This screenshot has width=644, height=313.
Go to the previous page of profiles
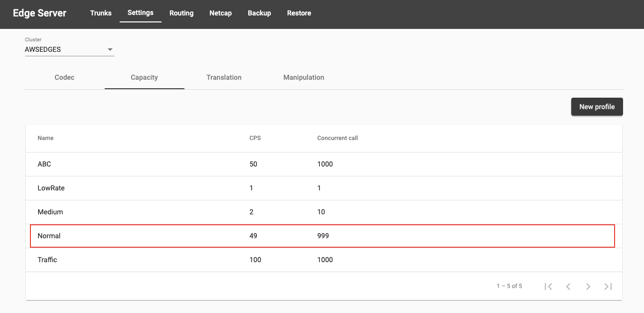[568, 286]
